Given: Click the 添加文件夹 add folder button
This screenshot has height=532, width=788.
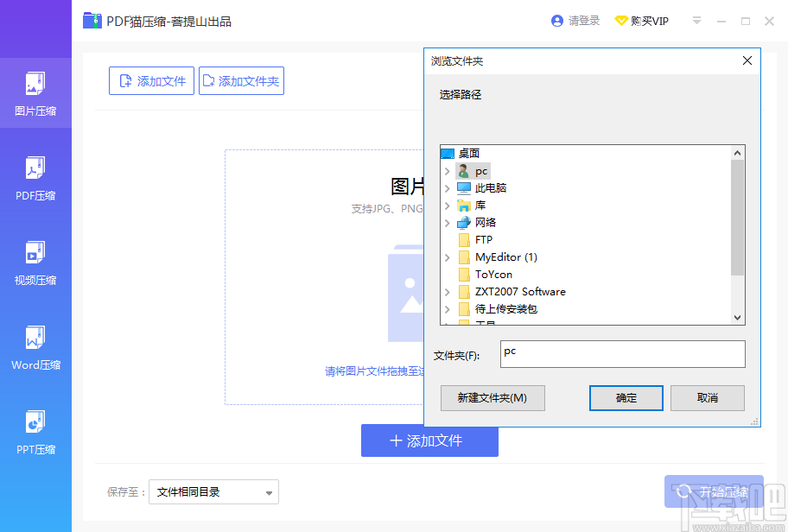Looking at the screenshot, I should [x=241, y=80].
